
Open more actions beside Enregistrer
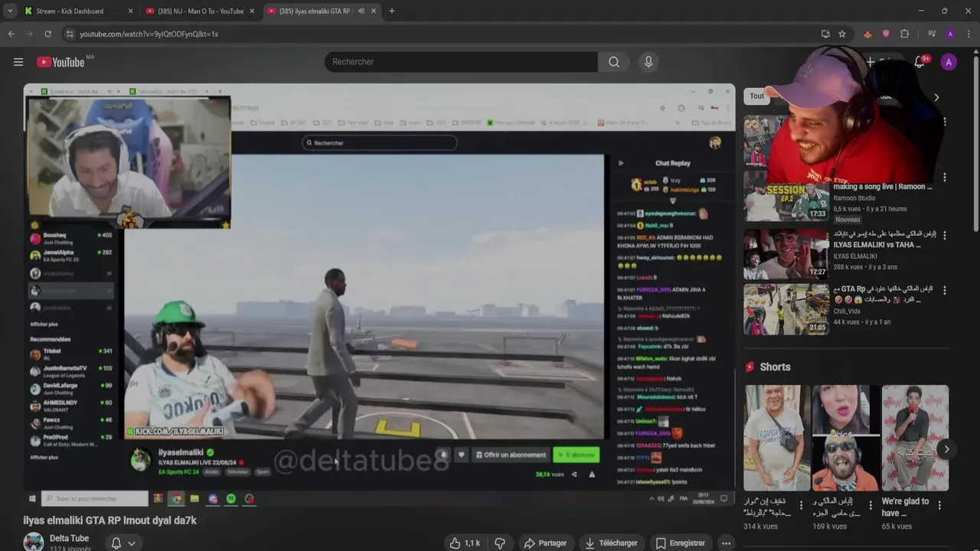[726, 543]
